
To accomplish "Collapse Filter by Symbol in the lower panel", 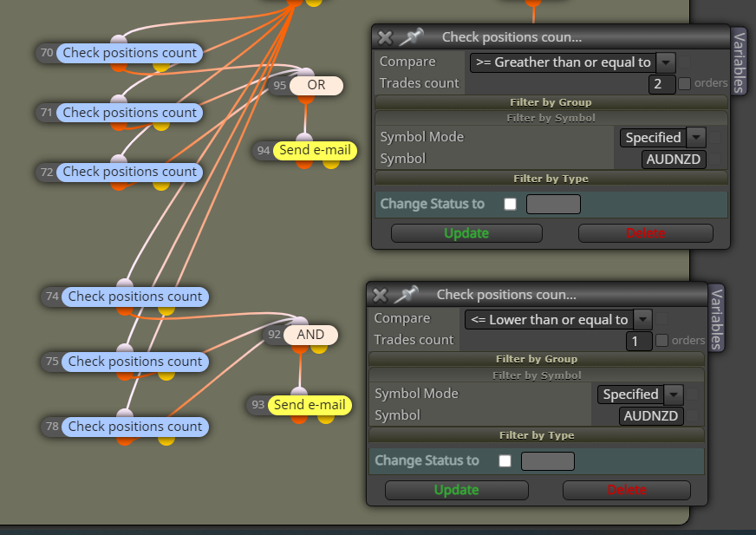I will [537, 375].
